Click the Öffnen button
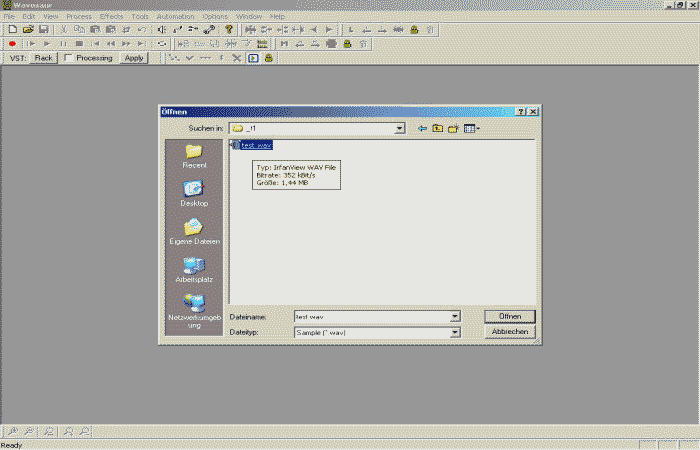This screenshot has height=450, width=700. [510, 316]
